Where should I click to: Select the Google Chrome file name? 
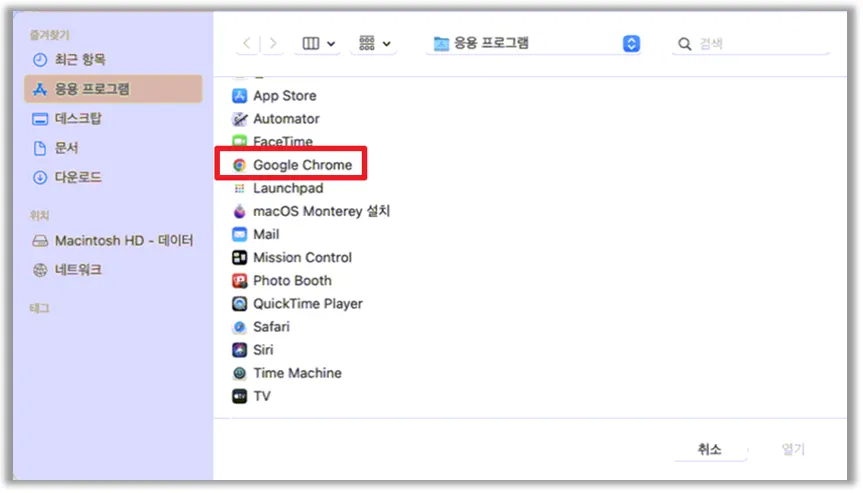pyautogui.click(x=302, y=165)
